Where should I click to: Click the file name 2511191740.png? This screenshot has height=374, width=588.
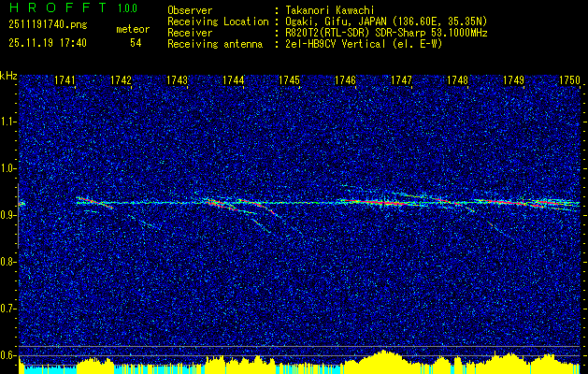[48, 25]
